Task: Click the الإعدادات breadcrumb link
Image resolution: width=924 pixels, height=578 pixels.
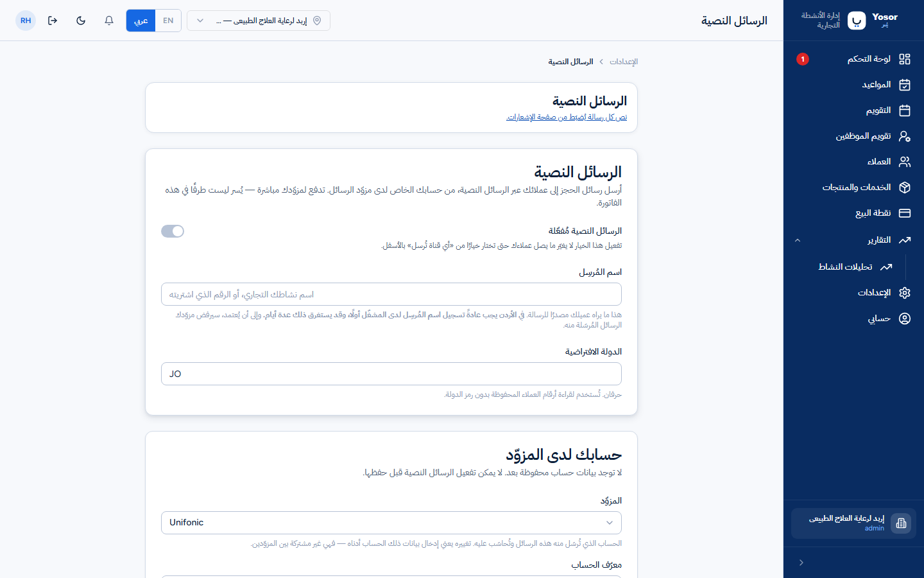Action: pyautogui.click(x=624, y=62)
